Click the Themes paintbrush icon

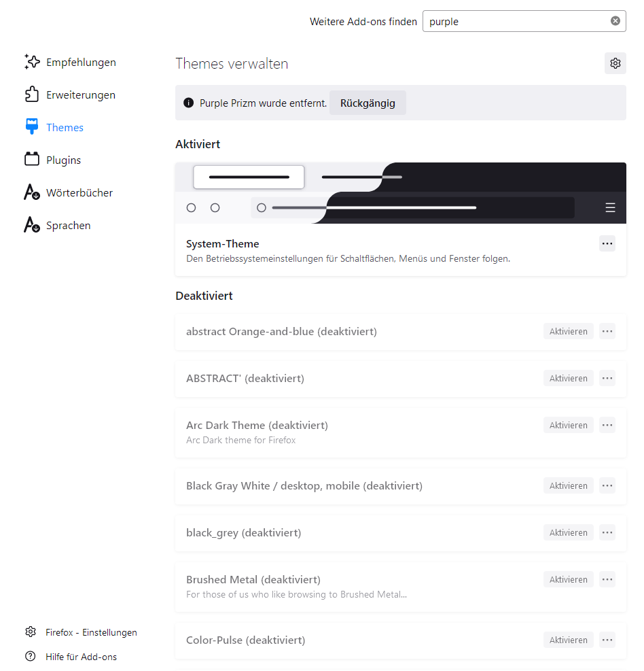[32, 127]
